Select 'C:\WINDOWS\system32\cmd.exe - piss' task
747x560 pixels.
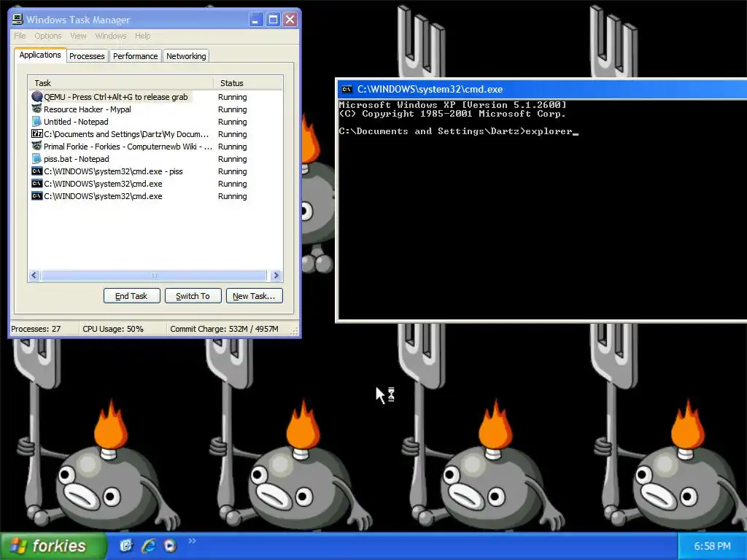(x=155, y=171)
